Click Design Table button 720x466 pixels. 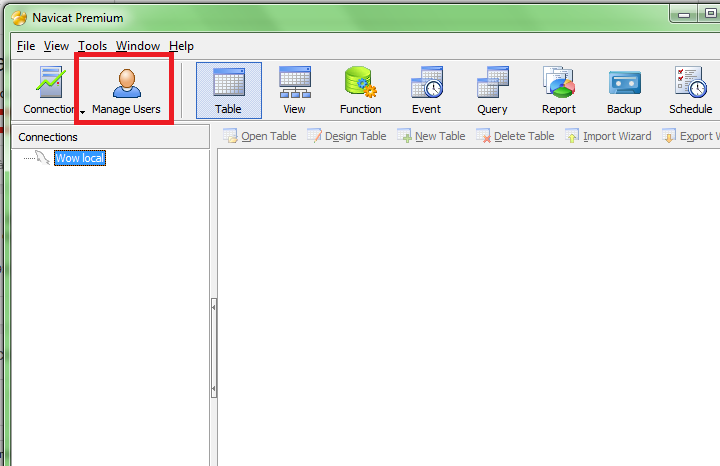(x=347, y=136)
